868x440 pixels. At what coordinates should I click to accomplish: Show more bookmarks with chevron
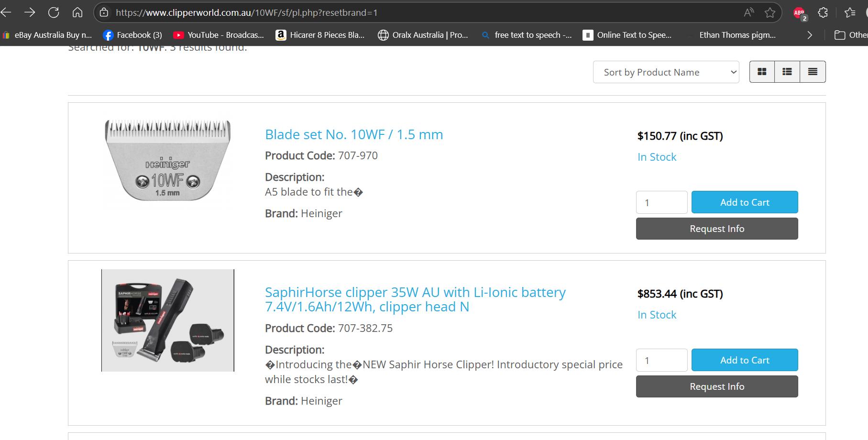810,35
